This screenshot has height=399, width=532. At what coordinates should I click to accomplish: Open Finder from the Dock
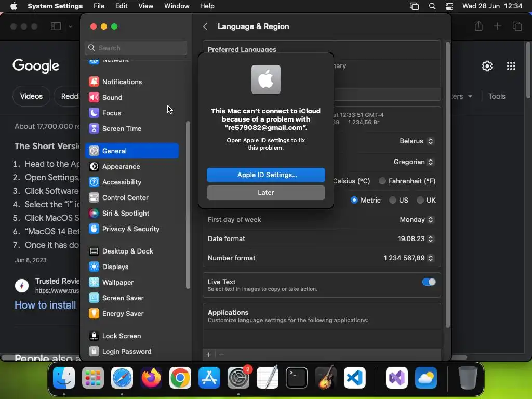pos(64,378)
